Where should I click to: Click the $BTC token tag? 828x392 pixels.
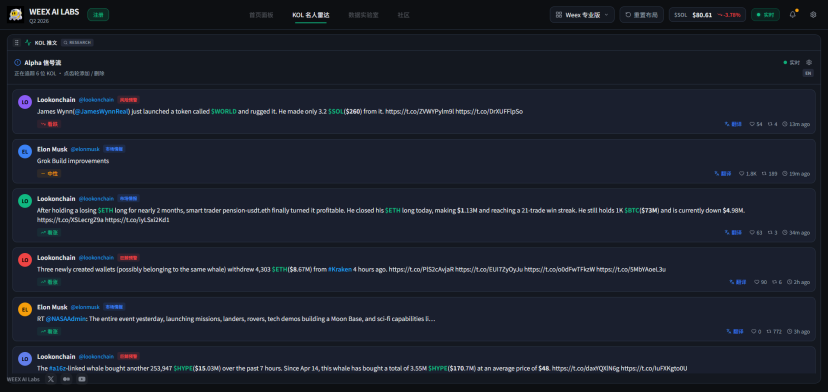click(632, 210)
